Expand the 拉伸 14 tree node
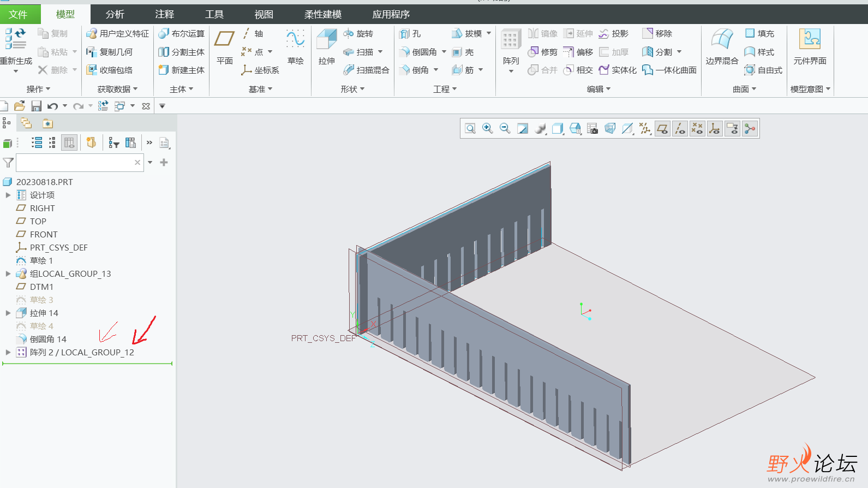This screenshot has height=488, width=868. tap(8, 313)
